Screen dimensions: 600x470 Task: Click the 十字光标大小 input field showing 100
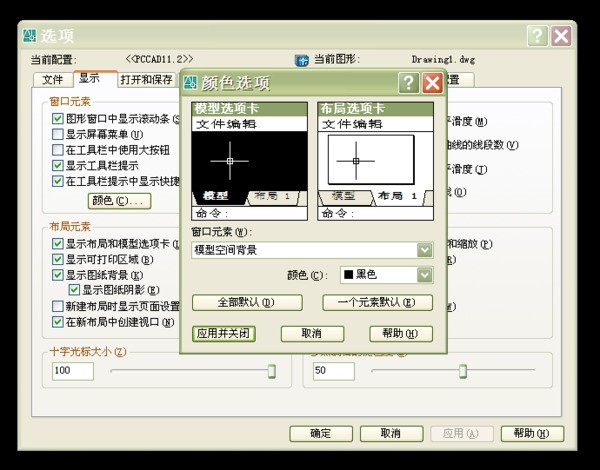(x=72, y=371)
